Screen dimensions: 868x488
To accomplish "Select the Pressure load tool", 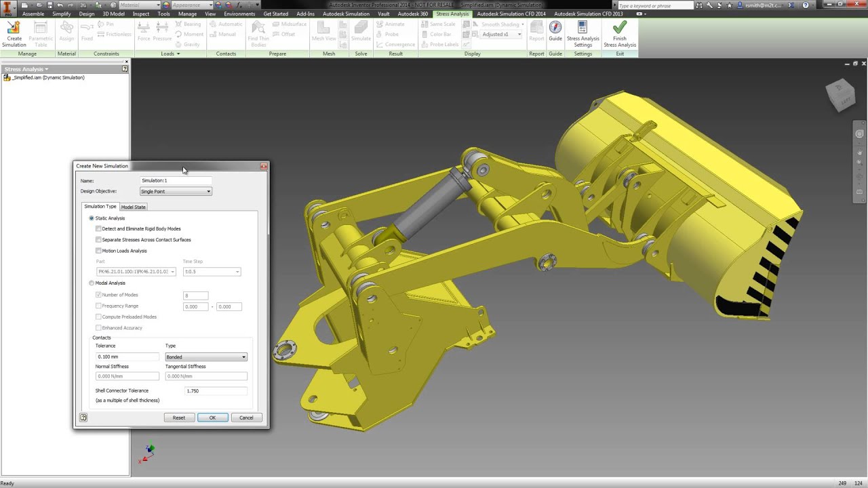I will (162, 32).
